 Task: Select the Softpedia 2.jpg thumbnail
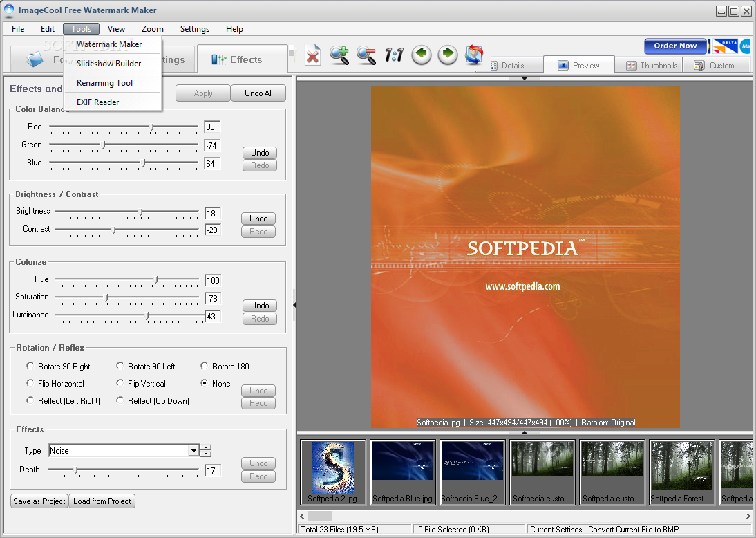pyautogui.click(x=332, y=472)
